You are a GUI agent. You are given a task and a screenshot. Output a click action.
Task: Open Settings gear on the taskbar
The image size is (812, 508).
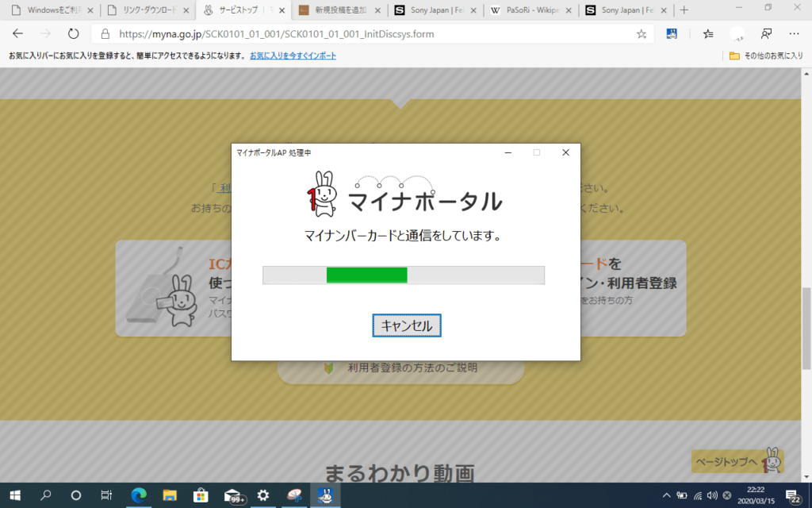coord(263,495)
